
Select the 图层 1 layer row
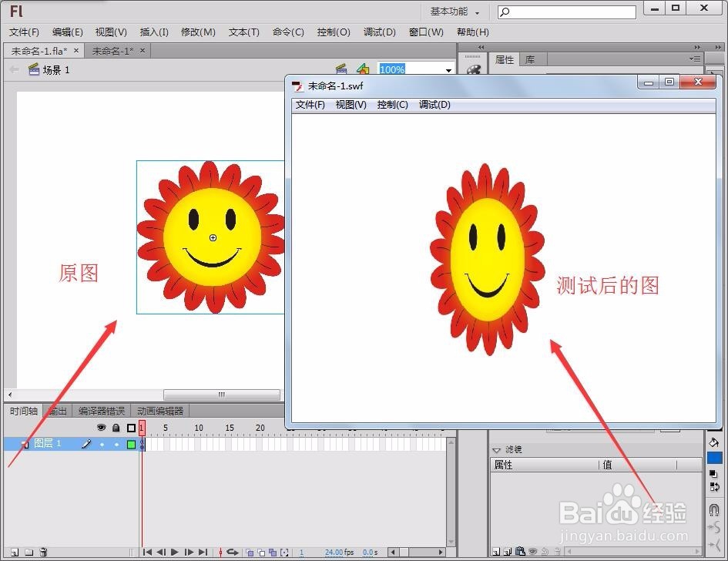pos(72,444)
